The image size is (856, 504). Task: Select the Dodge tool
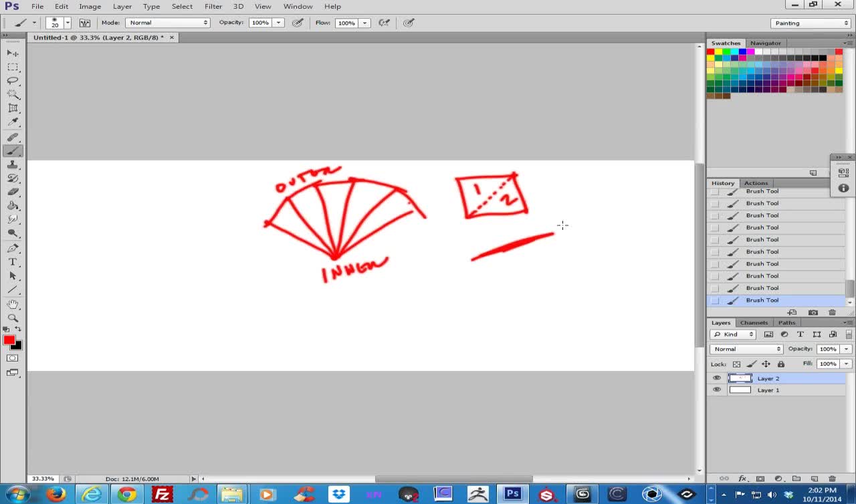click(x=13, y=233)
